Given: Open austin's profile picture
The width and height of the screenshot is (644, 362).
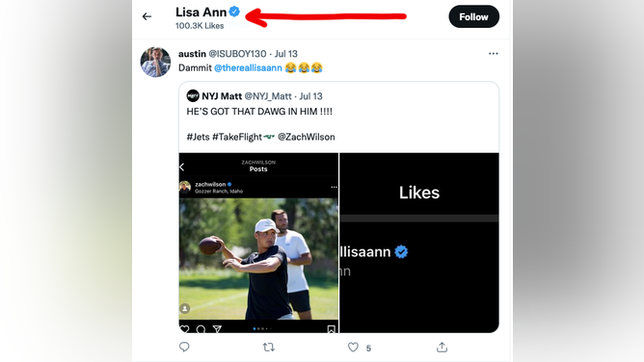Looking at the screenshot, I should 155,62.
